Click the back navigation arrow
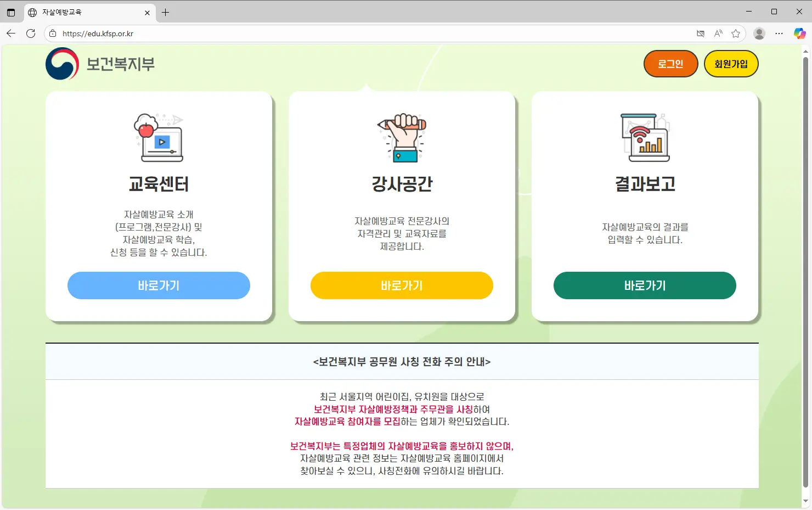This screenshot has height=510, width=812. coord(11,33)
